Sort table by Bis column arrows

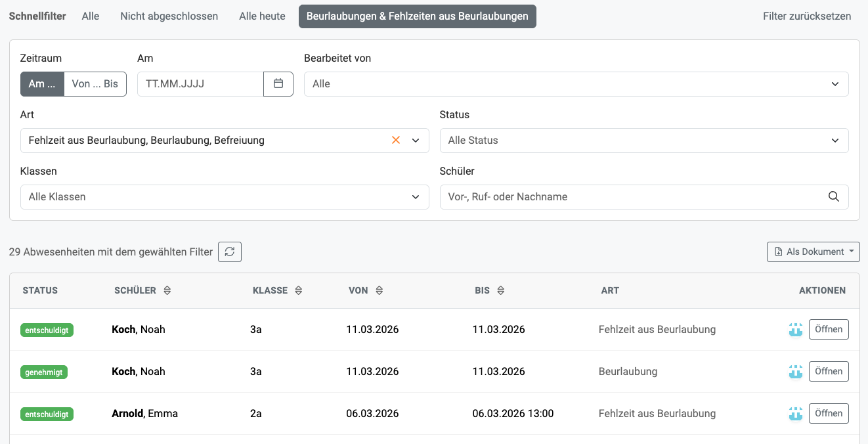click(500, 290)
